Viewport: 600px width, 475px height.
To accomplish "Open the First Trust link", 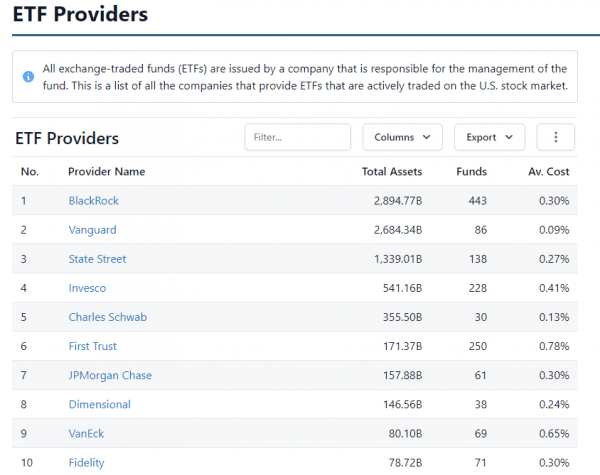I will click(92, 346).
